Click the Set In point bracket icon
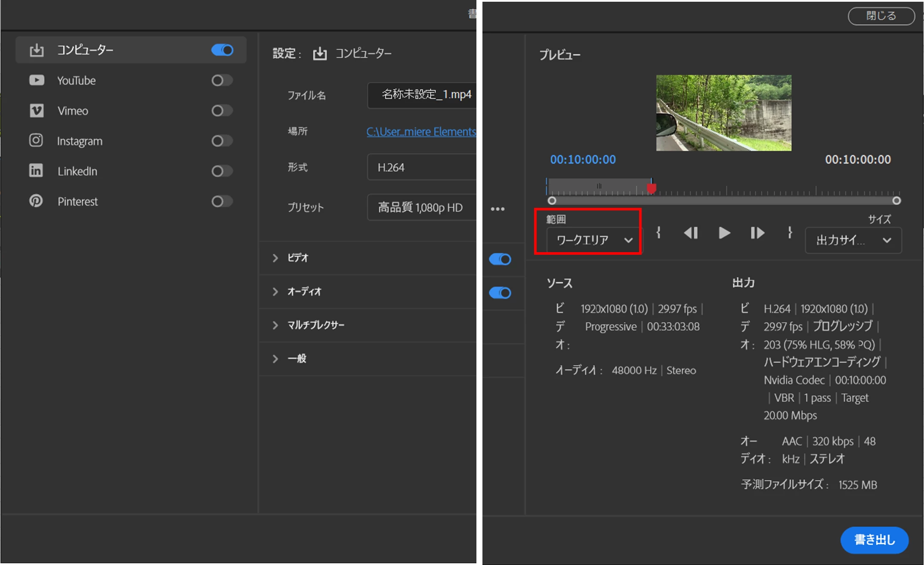This screenshot has width=924, height=565. click(658, 233)
